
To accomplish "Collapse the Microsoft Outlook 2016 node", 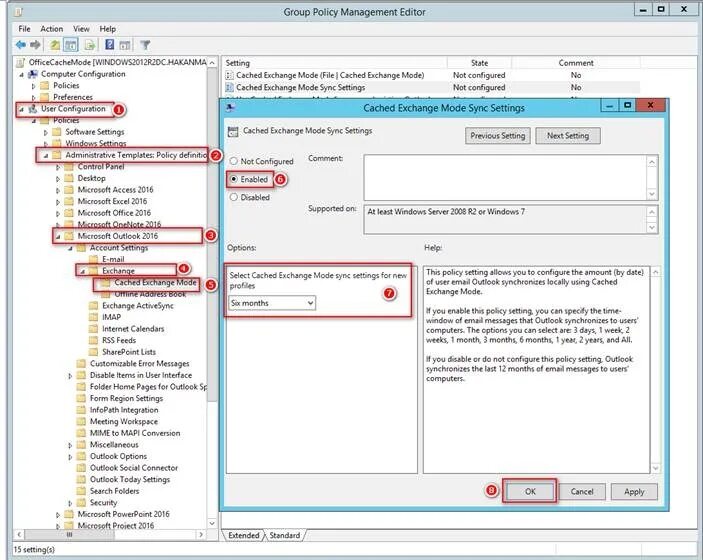I will click(x=58, y=237).
